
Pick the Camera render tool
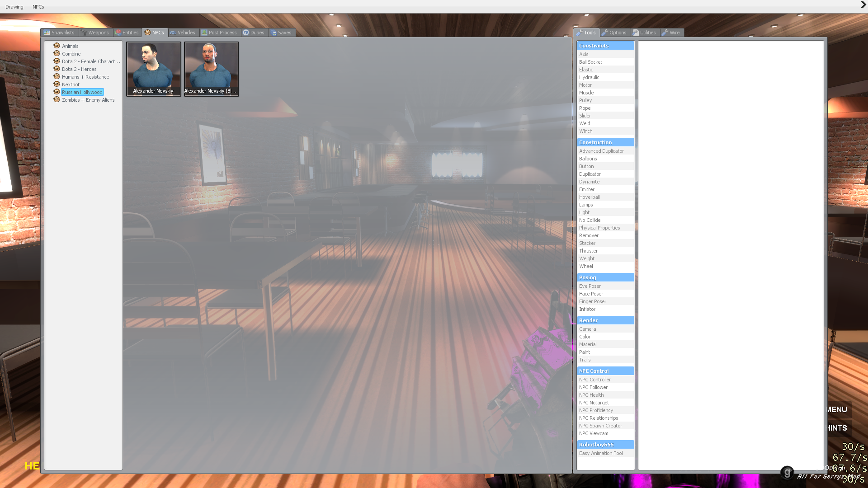click(605, 329)
